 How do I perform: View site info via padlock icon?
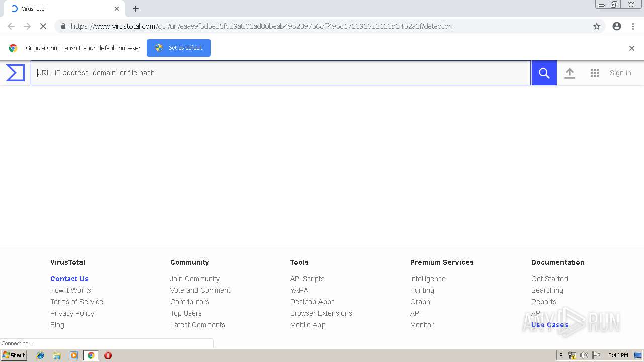[63, 26]
